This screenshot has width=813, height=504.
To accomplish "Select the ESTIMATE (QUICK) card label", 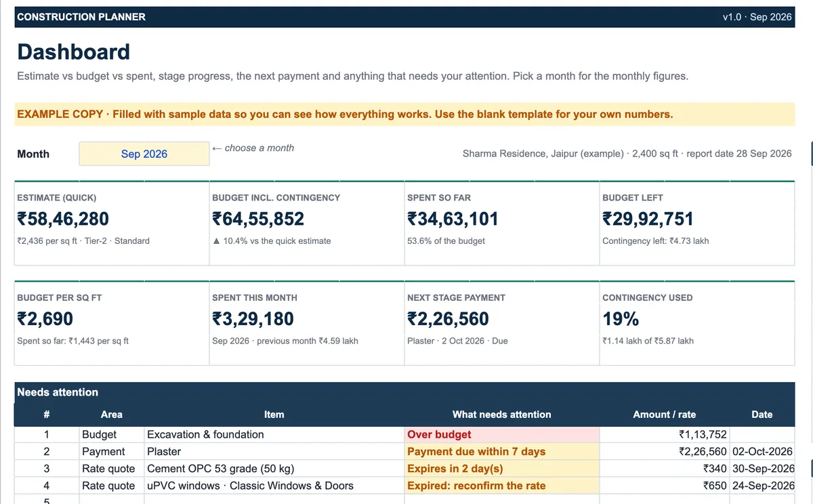I will coord(56,198).
